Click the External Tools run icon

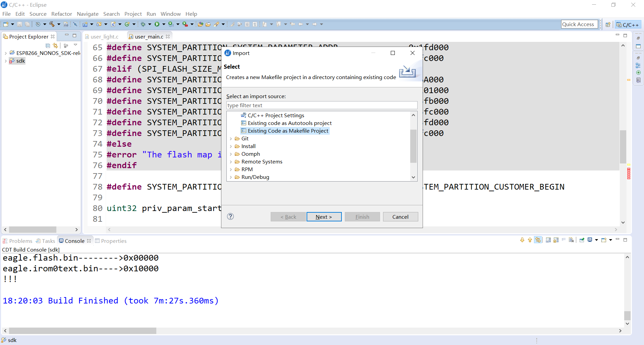[x=185, y=24]
